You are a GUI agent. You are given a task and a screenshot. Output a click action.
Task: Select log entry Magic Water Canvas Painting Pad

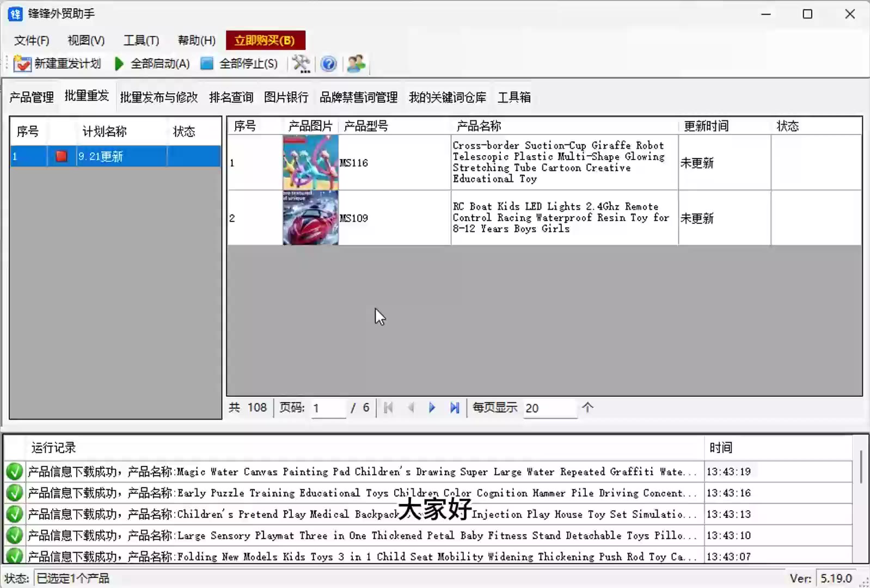click(364, 471)
